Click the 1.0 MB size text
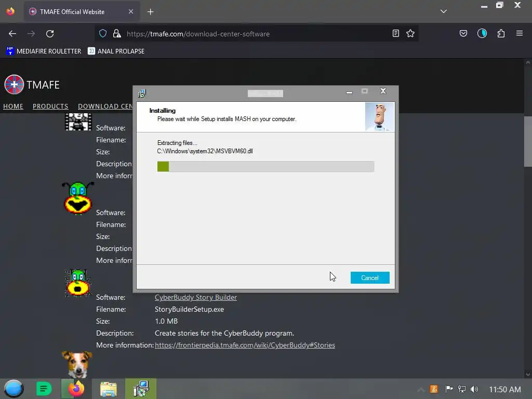The image size is (532, 399). coord(166,321)
